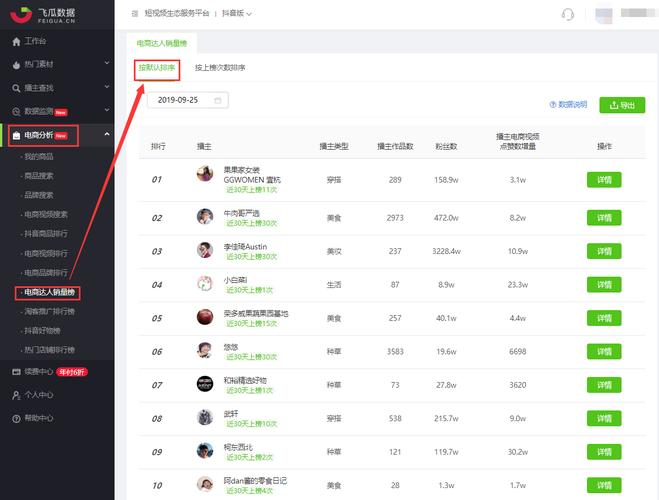This screenshot has height=500, width=659.
Task: Open 个人中心 in the sidebar
Action: point(39,394)
